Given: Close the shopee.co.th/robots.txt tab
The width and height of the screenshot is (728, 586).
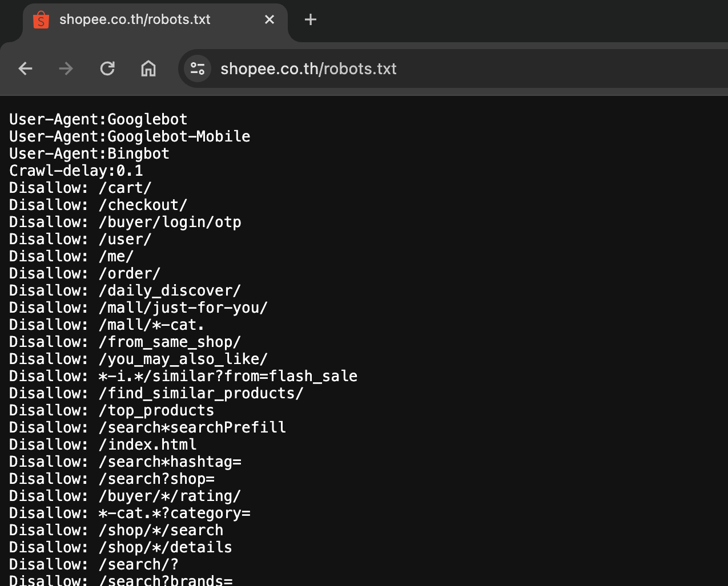Looking at the screenshot, I should pyautogui.click(x=270, y=20).
